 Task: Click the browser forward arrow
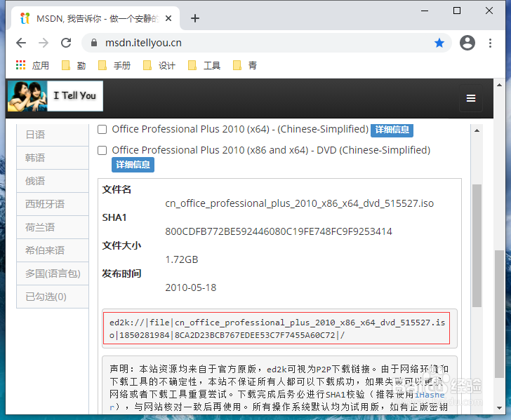tap(44, 43)
